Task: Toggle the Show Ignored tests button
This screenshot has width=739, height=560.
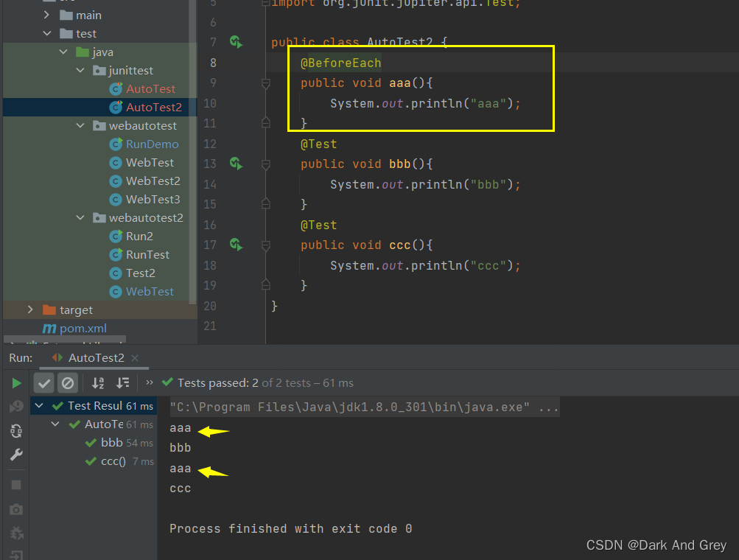Action: pyautogui.click(x=67, y=382)
